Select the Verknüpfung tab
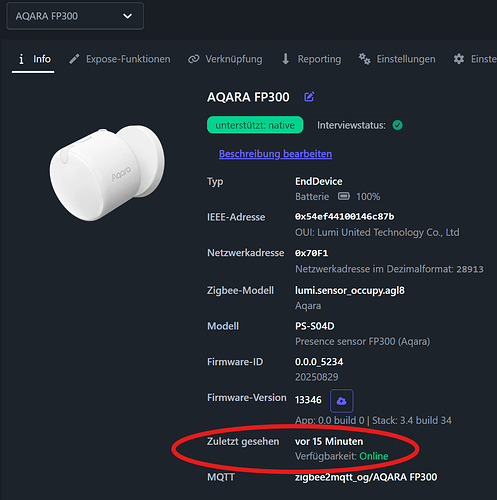Screen dimensions: 497x500 point(225,59)
